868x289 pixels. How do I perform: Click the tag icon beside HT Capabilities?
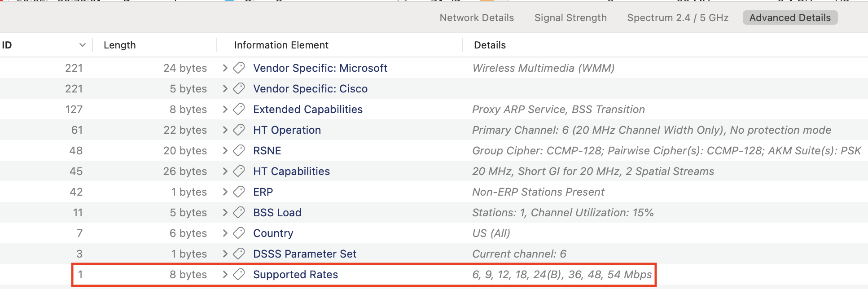(x=239, y=171)
